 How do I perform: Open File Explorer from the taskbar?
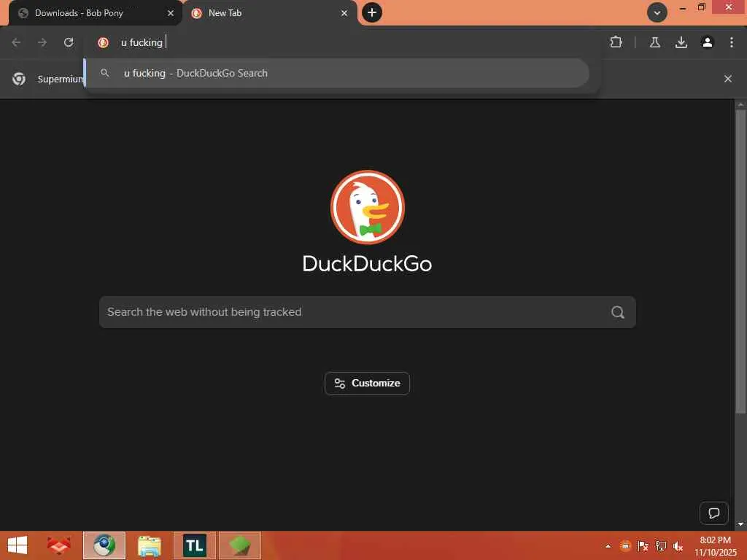149,545
